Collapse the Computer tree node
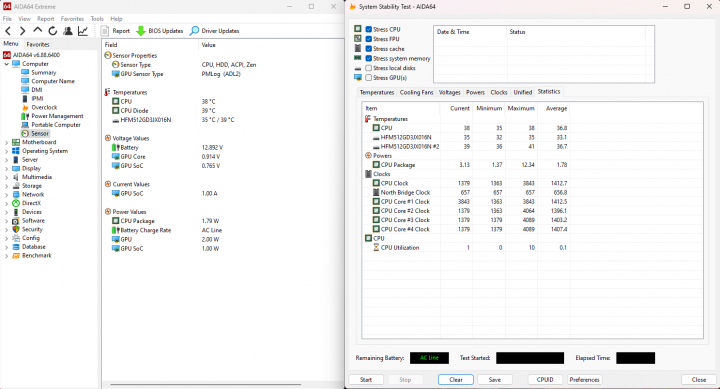This screenshot has width=720, height=389. tap(6, 64)
